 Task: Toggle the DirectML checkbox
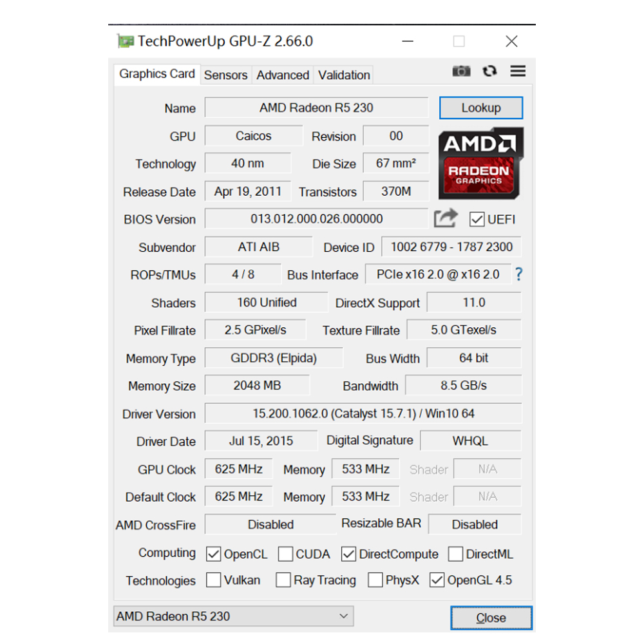(455, 554)
